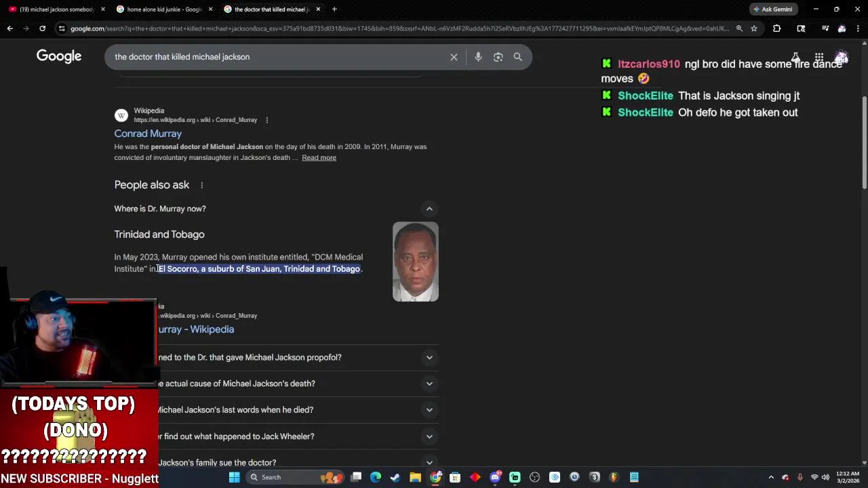The height and width of the screenshot is (488, 868).
Task: Click the page vertical scrollbar
Action: click(x=864, y=142)
